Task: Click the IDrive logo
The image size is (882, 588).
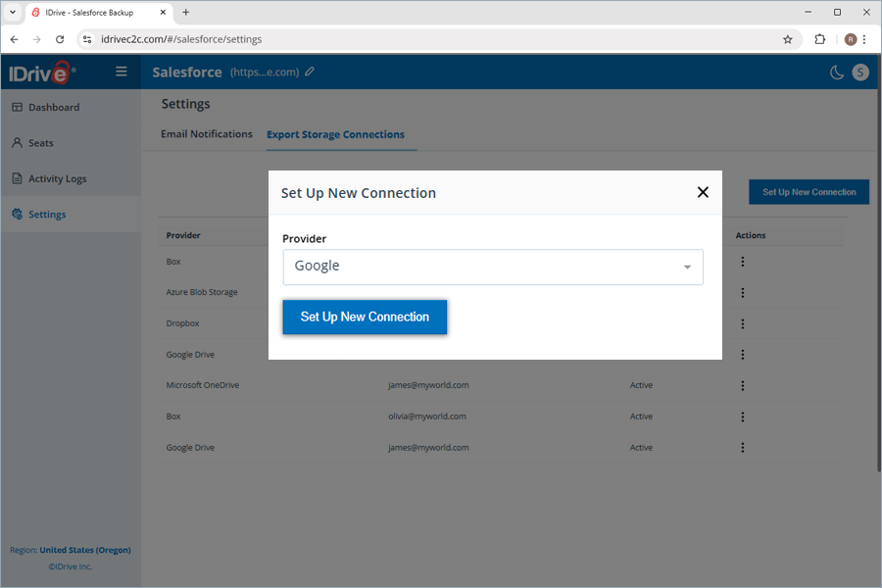Action: [x=39, y=73]
